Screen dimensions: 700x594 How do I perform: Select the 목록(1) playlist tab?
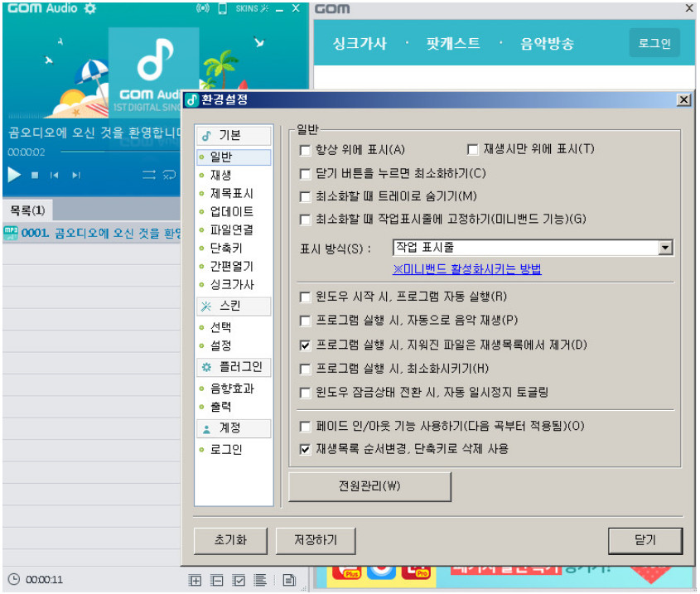tap(27, 210)
